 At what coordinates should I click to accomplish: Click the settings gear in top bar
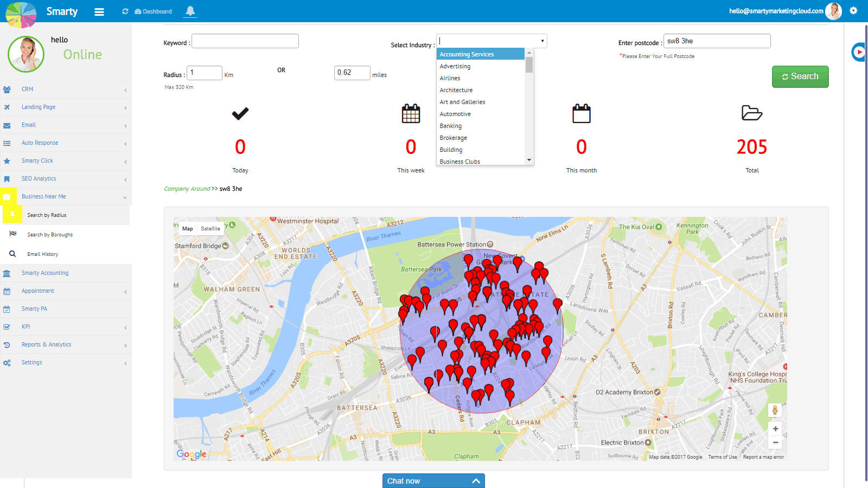(853, 11)
